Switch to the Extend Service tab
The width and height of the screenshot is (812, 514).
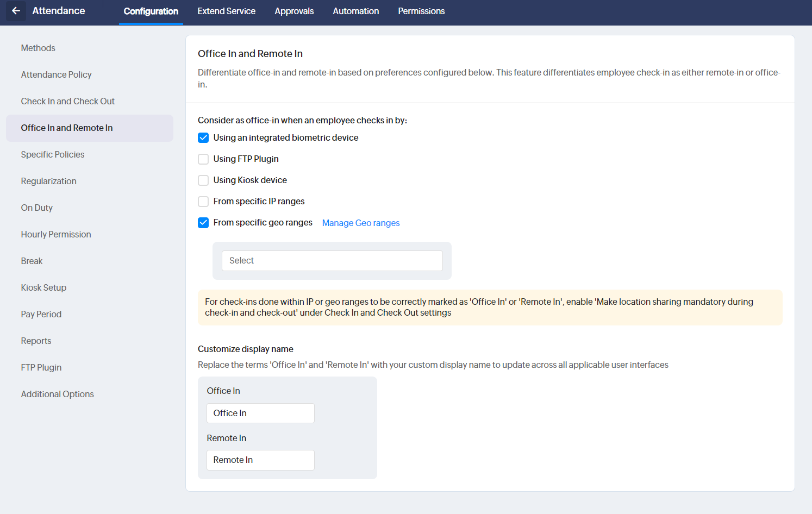point(226,11)
